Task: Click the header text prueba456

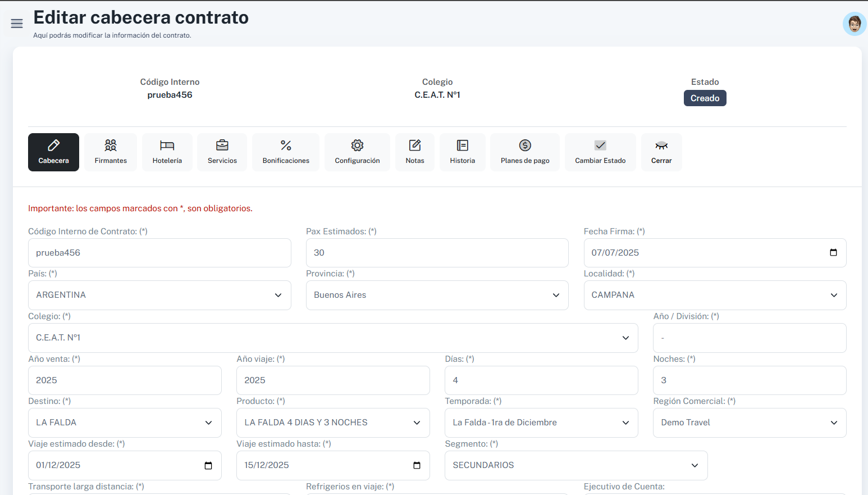Action: tap(170, 95)
